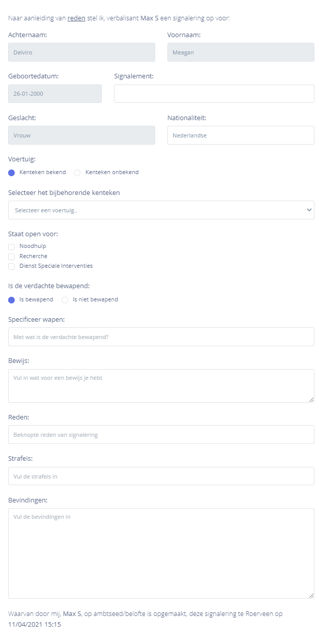Click the Nationaliteit field
The image size is (319, 644).
coord(240,135)
